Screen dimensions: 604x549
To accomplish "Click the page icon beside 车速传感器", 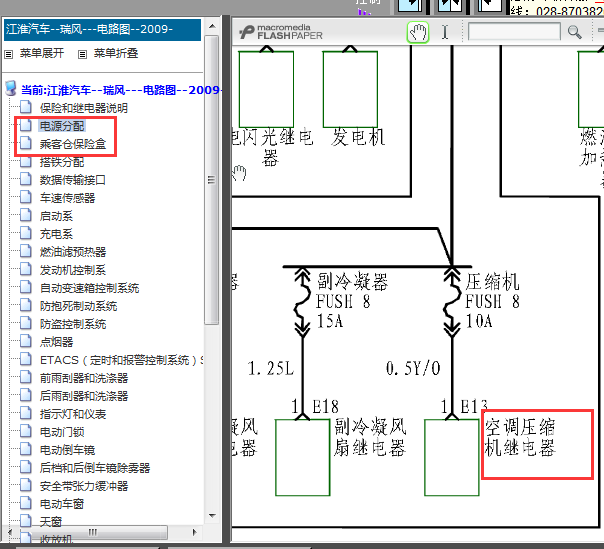I will coord(26,197).
